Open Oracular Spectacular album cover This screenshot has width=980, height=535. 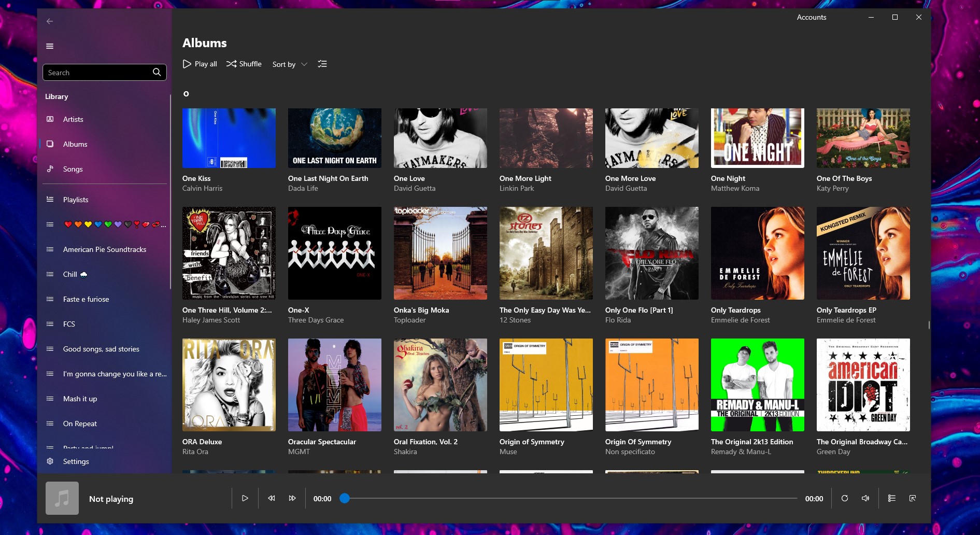[x=335, y=385]
